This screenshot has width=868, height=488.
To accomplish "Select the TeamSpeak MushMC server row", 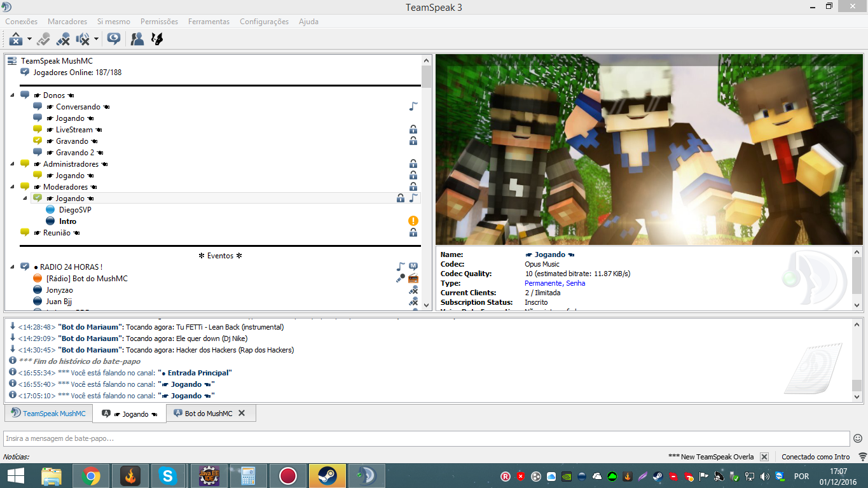I will (x=213, y=61).
